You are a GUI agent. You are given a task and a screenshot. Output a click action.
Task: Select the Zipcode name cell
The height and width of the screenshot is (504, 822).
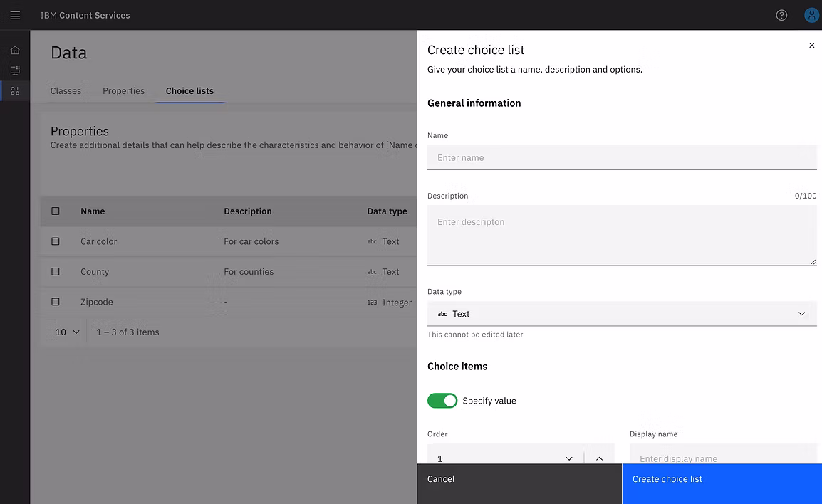(x=96, y=302)
